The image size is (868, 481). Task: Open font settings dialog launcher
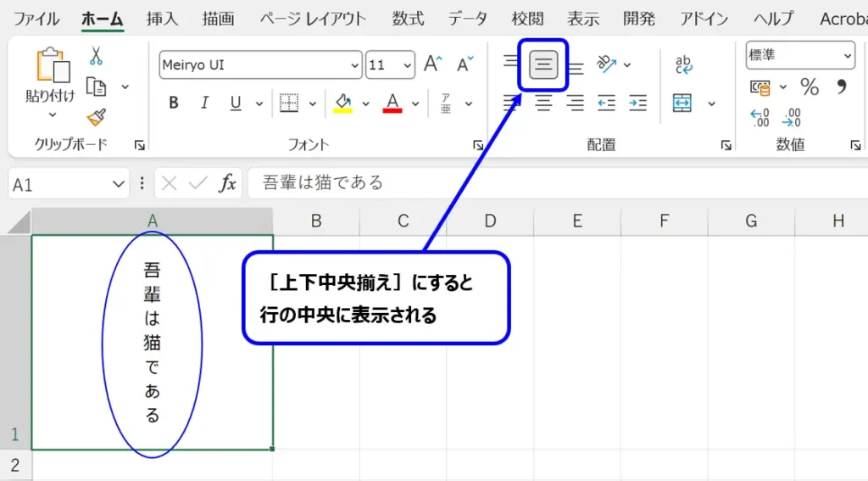pos(478,145)
